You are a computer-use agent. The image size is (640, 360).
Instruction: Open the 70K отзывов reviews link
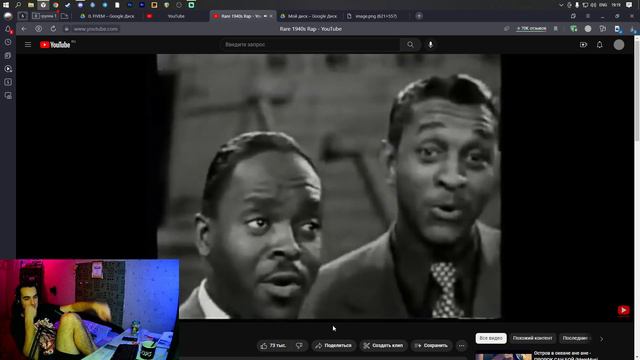point(531,29)
